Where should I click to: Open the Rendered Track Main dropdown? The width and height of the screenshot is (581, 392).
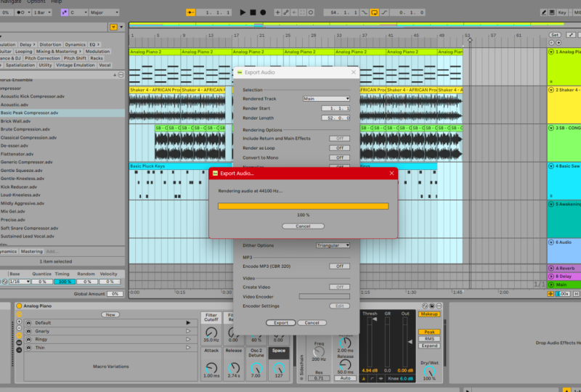point(326,99)
